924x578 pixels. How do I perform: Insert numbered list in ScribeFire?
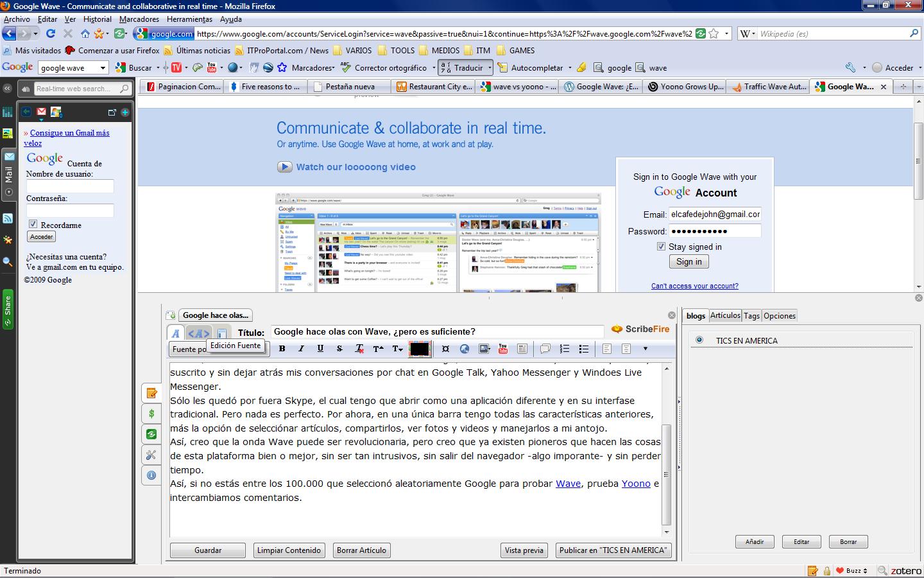coord(564,349)
